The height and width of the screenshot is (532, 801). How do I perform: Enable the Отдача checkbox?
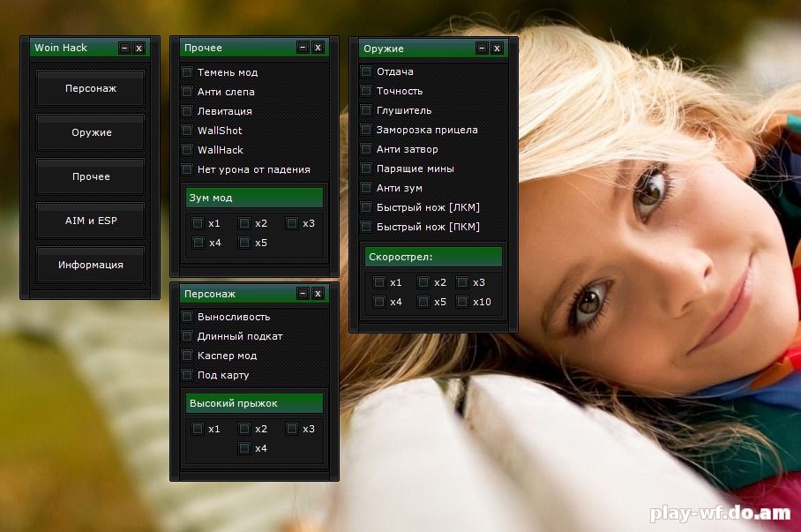point(366,71)
